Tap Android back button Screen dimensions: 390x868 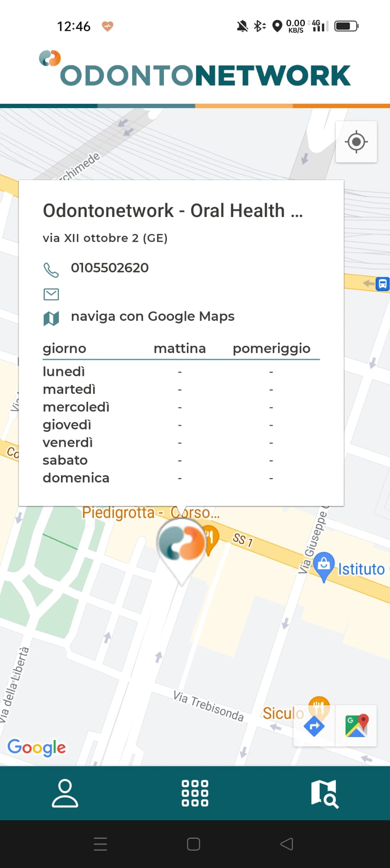287,844
